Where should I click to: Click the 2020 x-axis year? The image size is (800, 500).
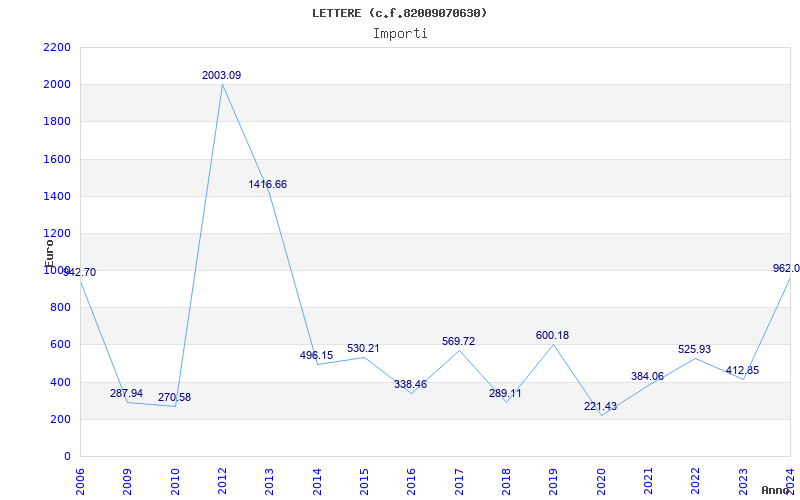(x=601, y=482)
